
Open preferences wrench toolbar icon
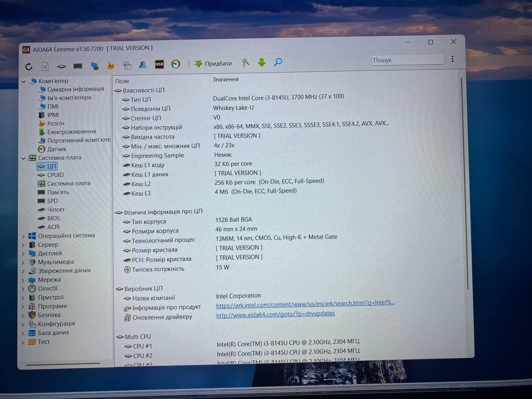coord(246,63)
